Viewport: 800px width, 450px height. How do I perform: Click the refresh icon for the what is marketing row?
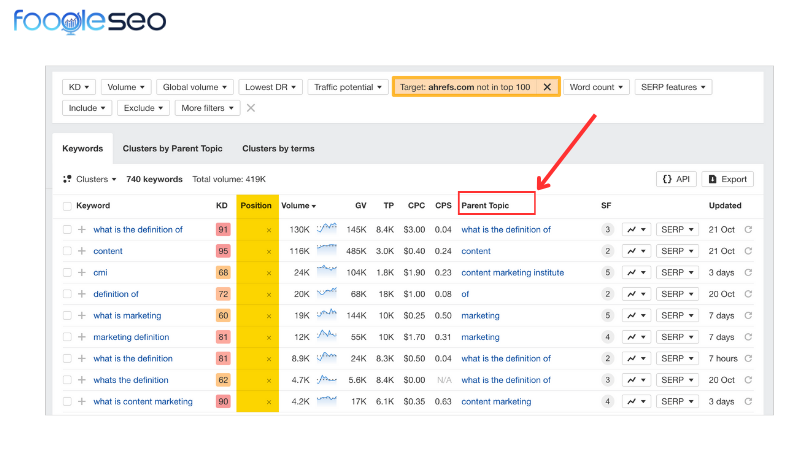click(748, 316)
